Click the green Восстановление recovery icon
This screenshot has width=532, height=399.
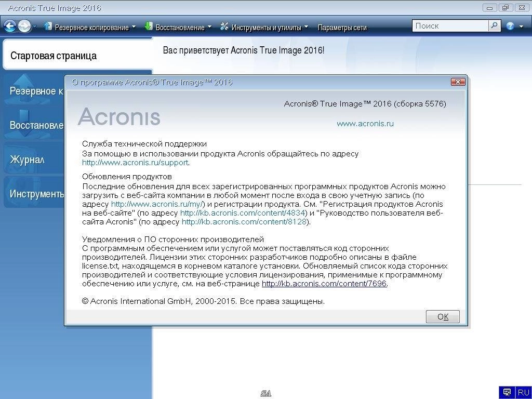point(148,26)
